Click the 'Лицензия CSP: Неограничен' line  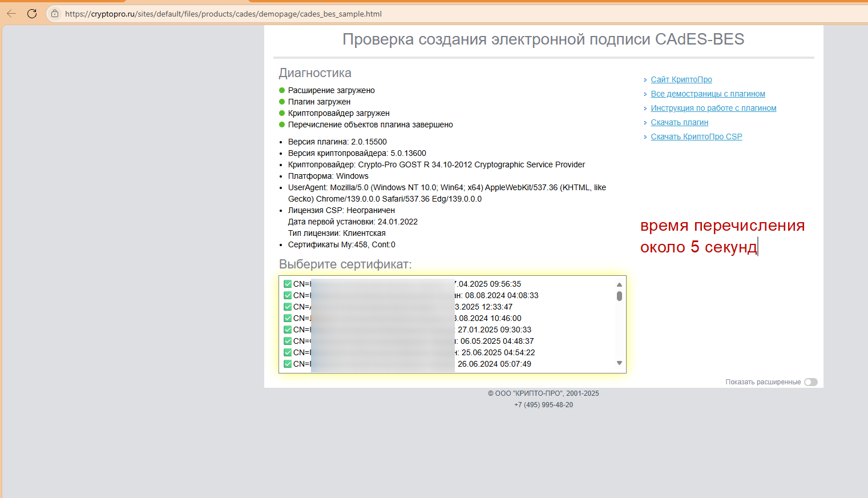pyautogui.click(x=341, y=210)
